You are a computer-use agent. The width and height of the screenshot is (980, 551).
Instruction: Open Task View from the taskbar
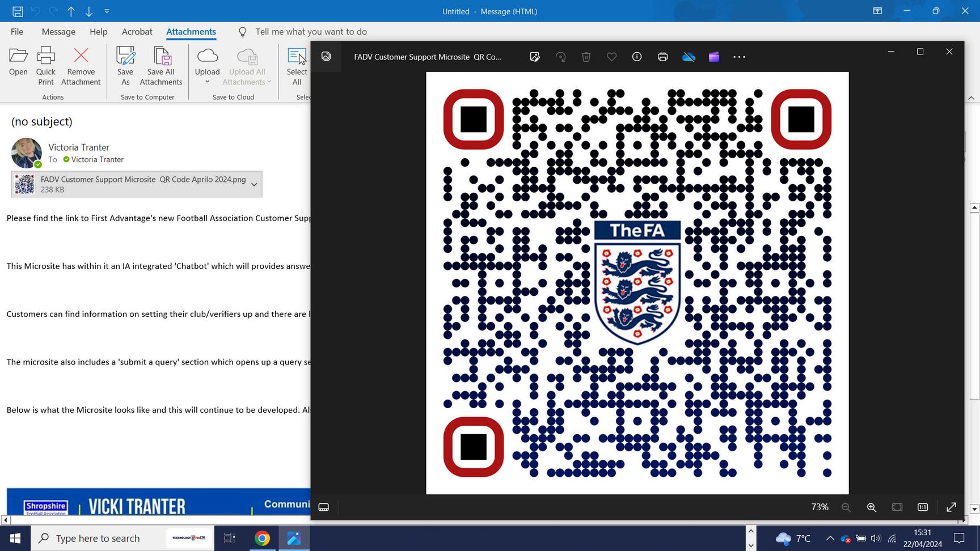[x=230, y=538]
